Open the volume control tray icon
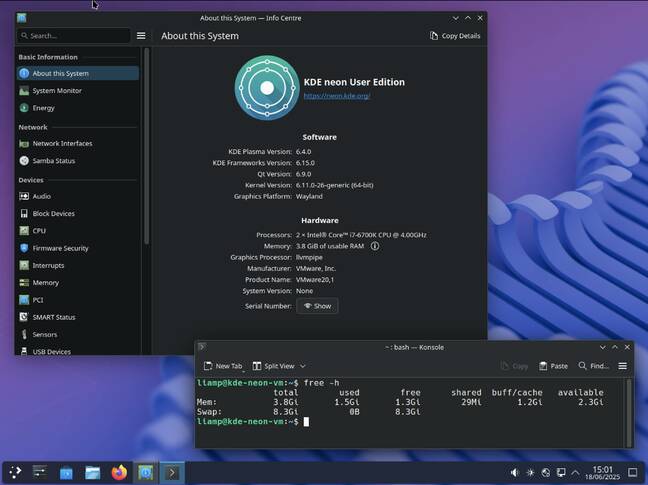 point(515,472)
